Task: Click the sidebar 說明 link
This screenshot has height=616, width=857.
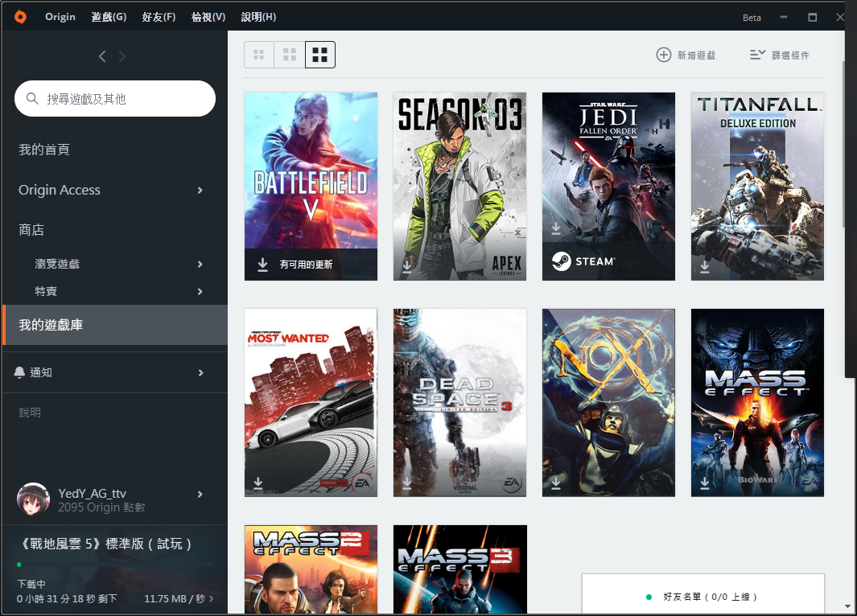Action: pyautogui.click(x=30, y=413)
